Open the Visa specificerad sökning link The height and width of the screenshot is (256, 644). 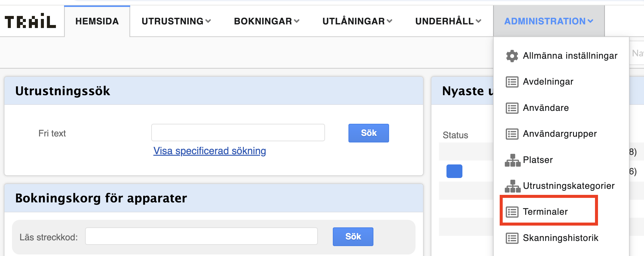pos(210,151)
